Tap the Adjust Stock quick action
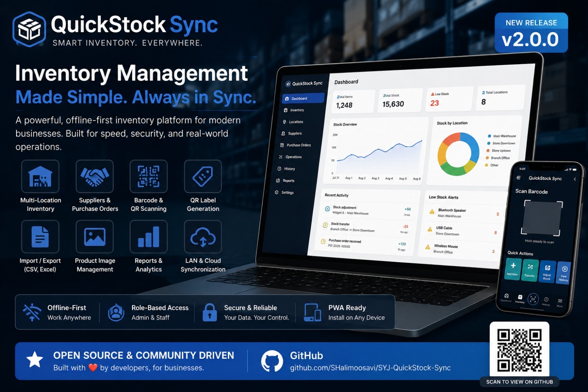Screen dimensions: 588x392 pyautogui.click(x=547, y=271)
